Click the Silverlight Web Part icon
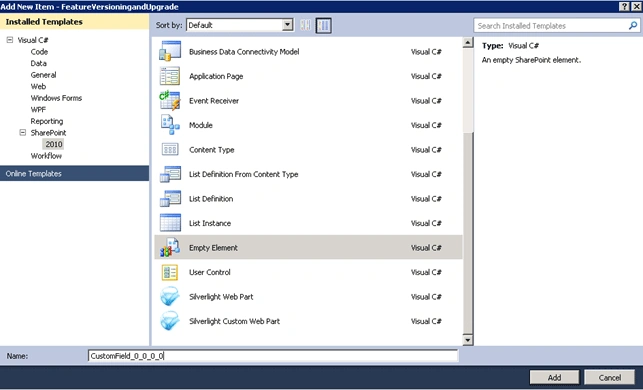Screen dimensions: 643x390 point(170,296)
